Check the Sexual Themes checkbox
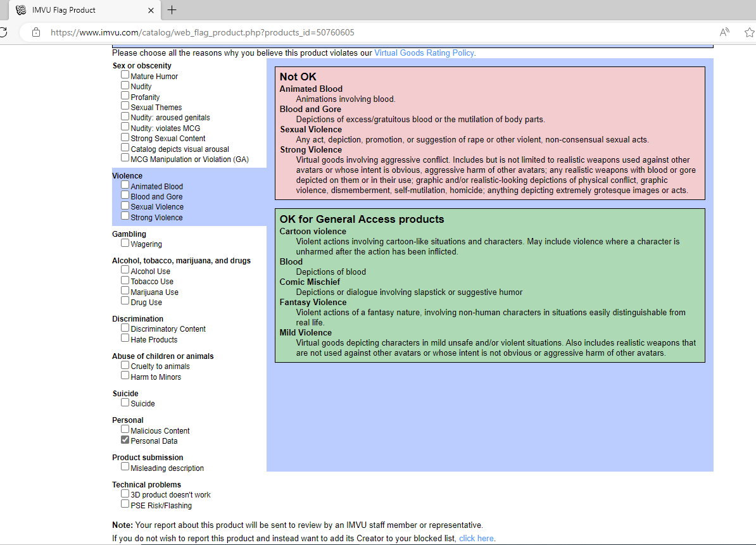This screenshot has width=756, height=545. pos(125,106)
